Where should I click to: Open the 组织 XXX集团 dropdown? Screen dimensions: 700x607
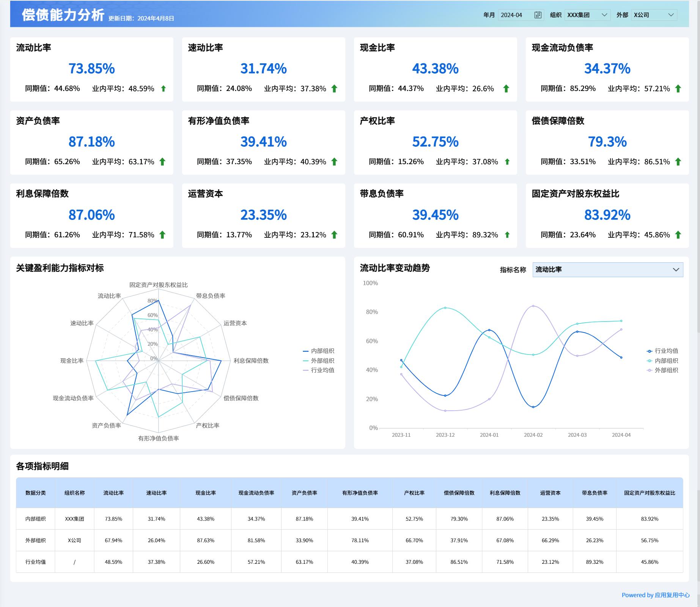[587, 15]
